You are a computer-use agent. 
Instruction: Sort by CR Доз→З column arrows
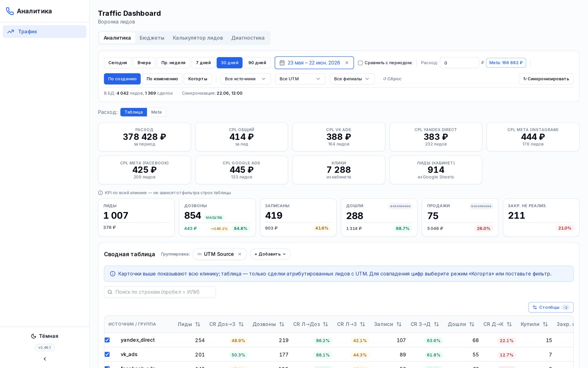click(241, 324)
